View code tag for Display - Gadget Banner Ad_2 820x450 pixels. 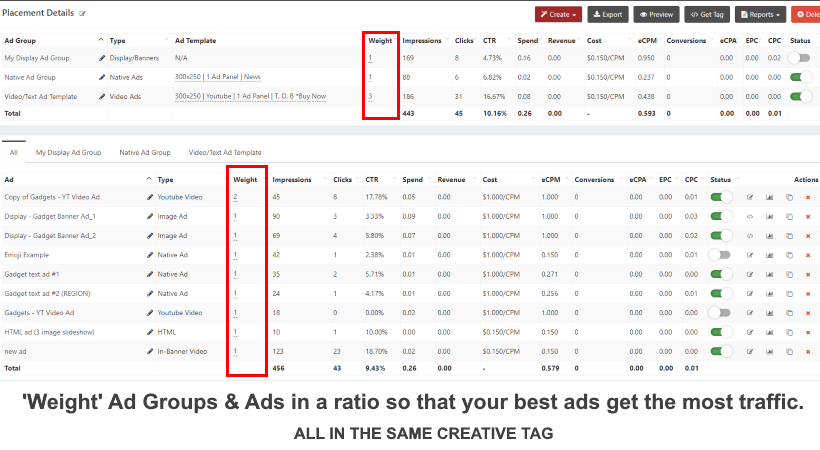tap(750, 236)
